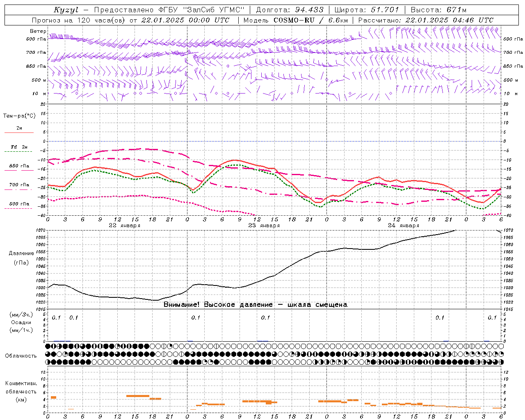Click the Модель COSMO-RU / 6.6км text
This screenshot has height=420, width=525.
pos(296,20)
